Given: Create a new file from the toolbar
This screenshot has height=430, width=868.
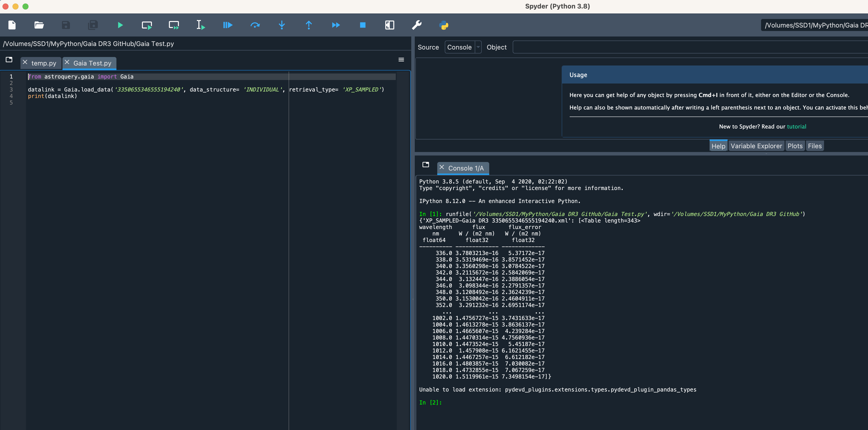Looking at the screenshot, I should click(12, 25).
